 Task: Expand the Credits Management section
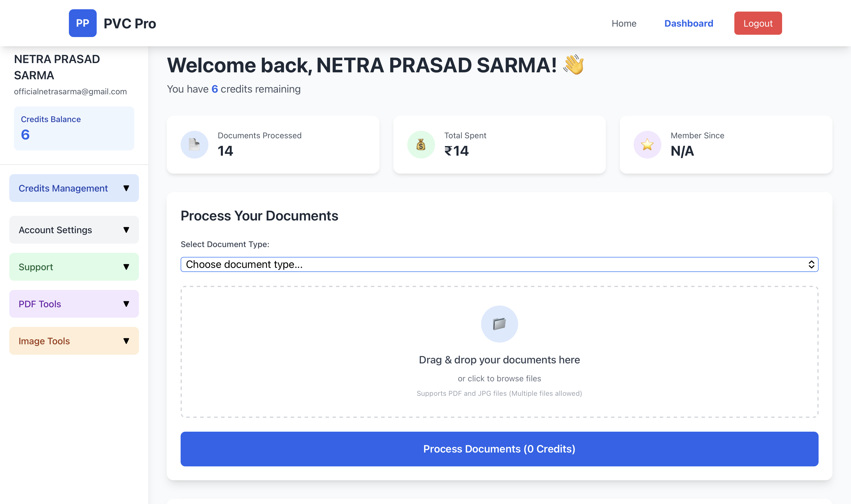click(x=74, y=188)
